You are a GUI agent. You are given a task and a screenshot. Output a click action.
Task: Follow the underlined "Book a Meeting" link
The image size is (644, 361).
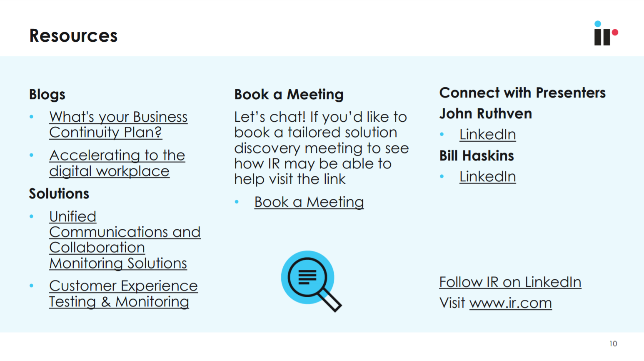click(x=309, y=202)
